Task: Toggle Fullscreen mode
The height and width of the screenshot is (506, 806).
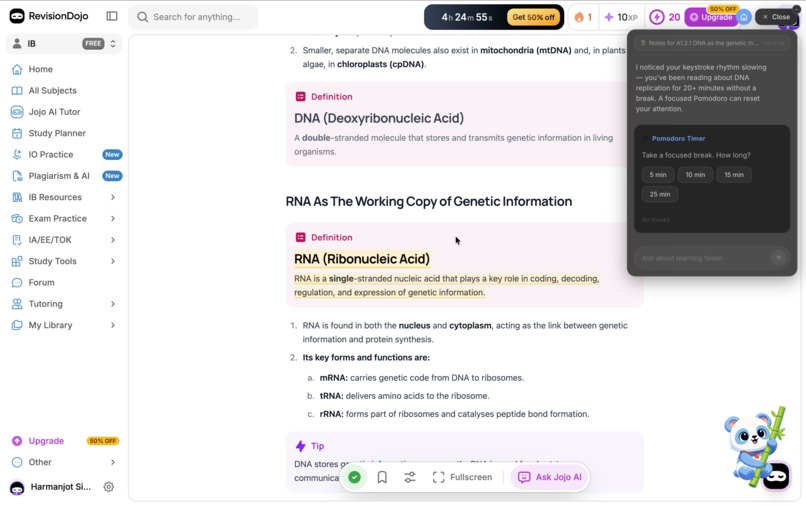Action: pyautogui.click(x=462, y=477)
